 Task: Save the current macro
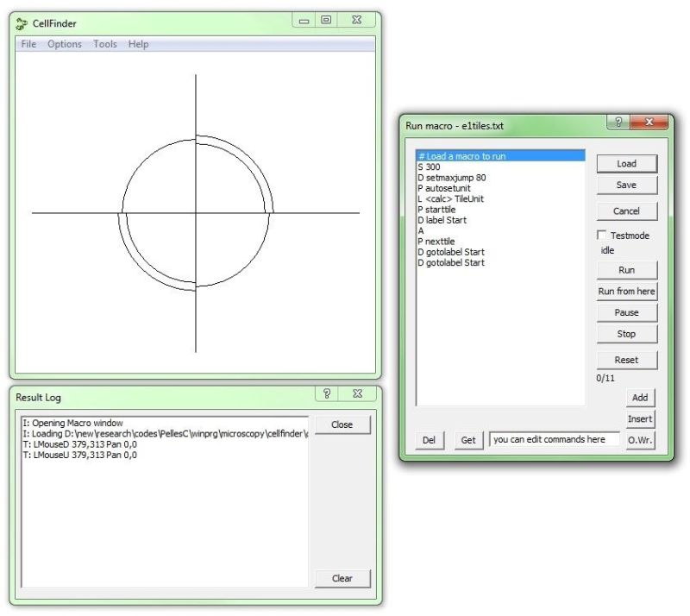click(x=627, y=185)
